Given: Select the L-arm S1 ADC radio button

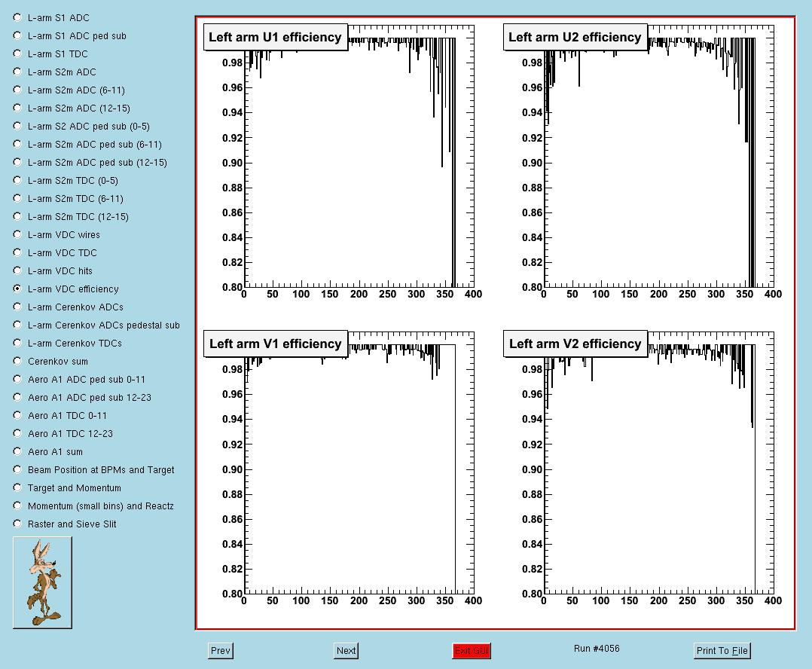Looking at the screenshot, I should coord(17,17).
